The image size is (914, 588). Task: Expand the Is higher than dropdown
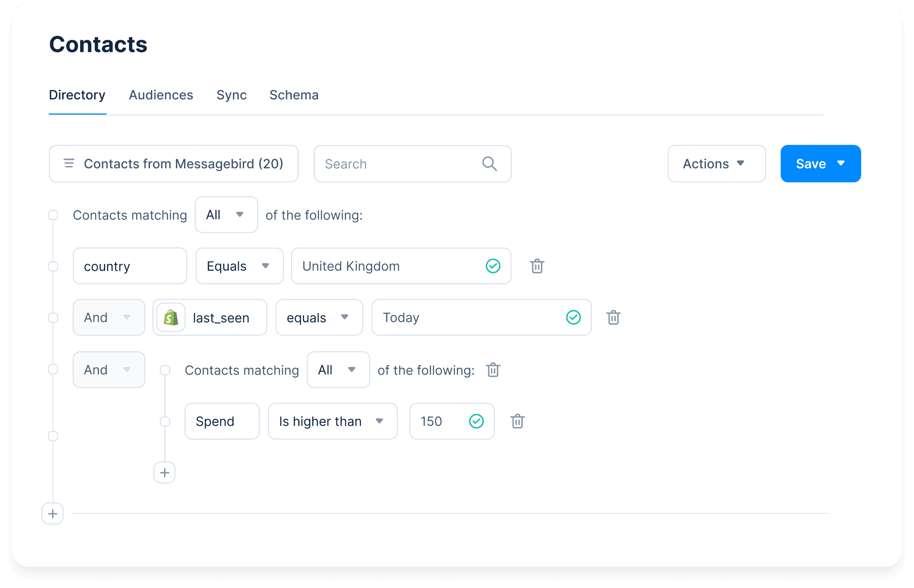pos(332,421)
